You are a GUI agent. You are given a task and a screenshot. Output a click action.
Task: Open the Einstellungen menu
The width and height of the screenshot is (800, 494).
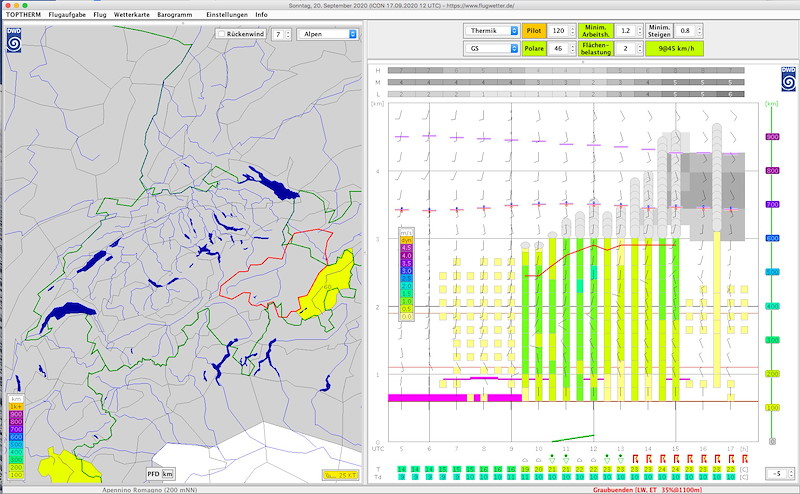coord(227,14)
